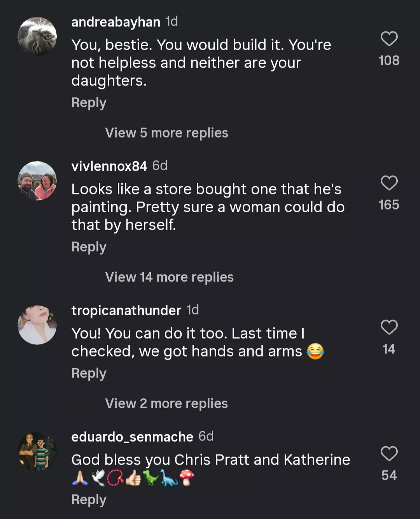The width and height of the screenshot is (420, 519).
Task: Reply to vivlennox84's comment
Action: click(x=89, y=247)
